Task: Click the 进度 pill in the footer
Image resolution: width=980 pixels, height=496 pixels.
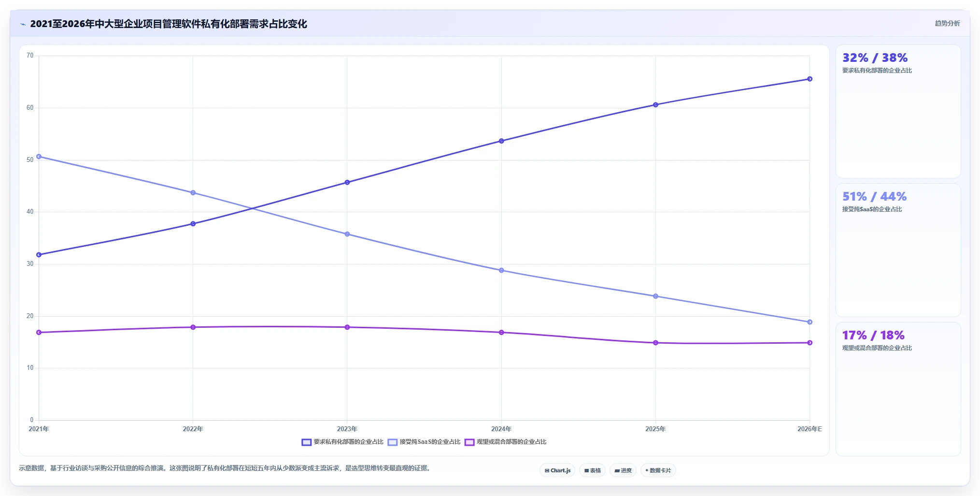Action: (x=623, y=470)
